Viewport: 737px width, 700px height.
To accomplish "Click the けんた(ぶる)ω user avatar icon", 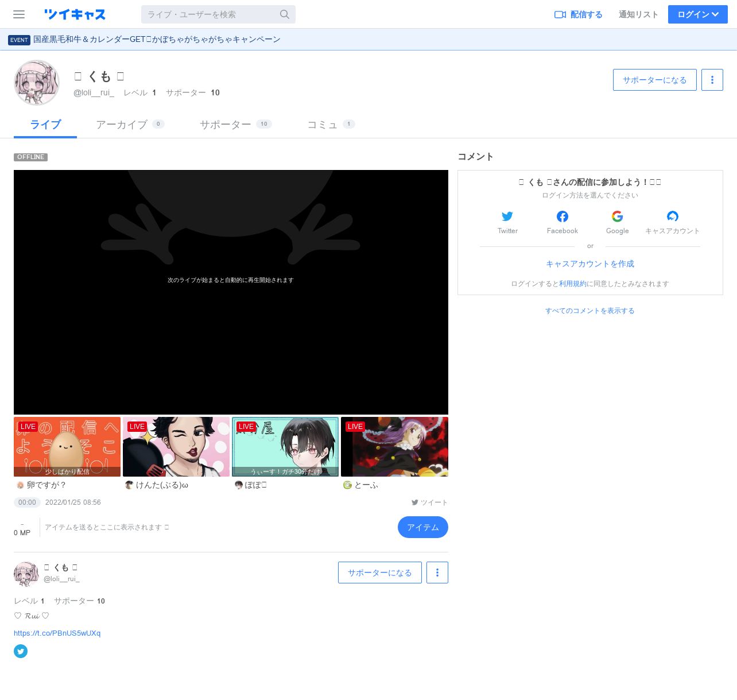I will (129, 485).
